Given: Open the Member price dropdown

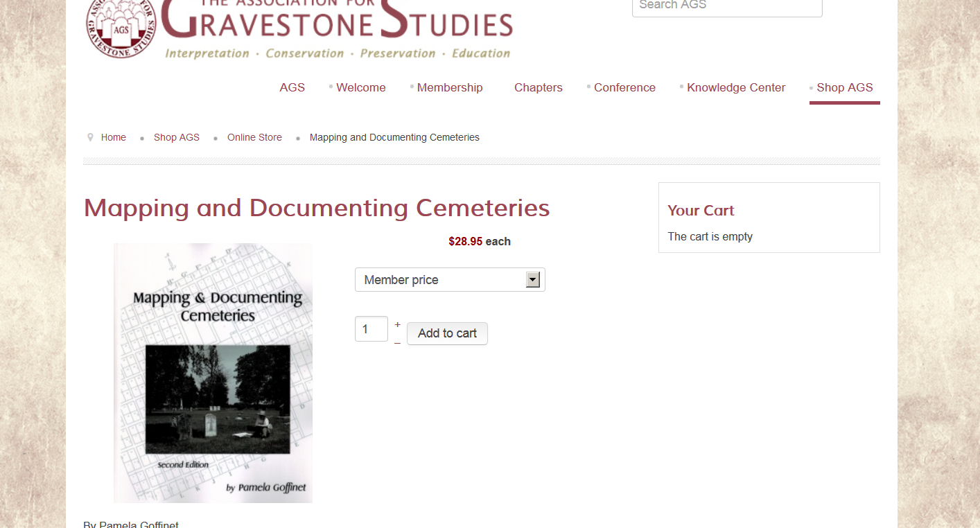Looking at the screenshot, I should click(x=450, y=280).
